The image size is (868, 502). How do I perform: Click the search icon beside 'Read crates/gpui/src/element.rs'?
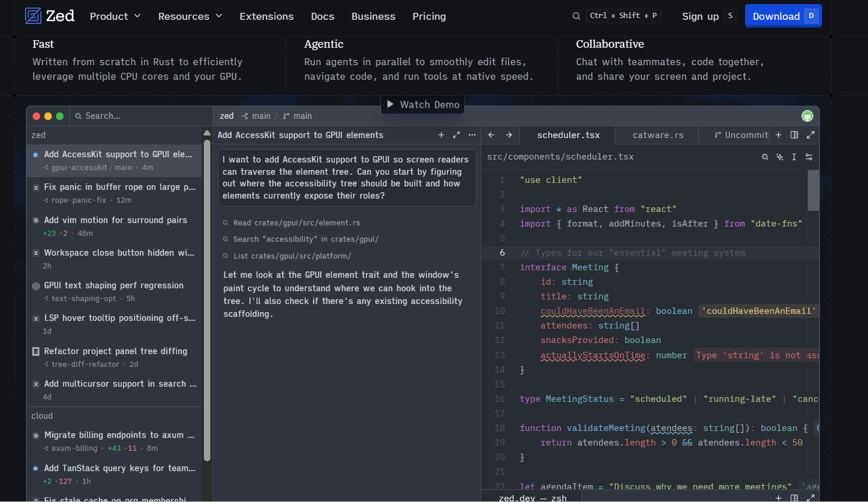pyautogui.click(x=226, y=223)
